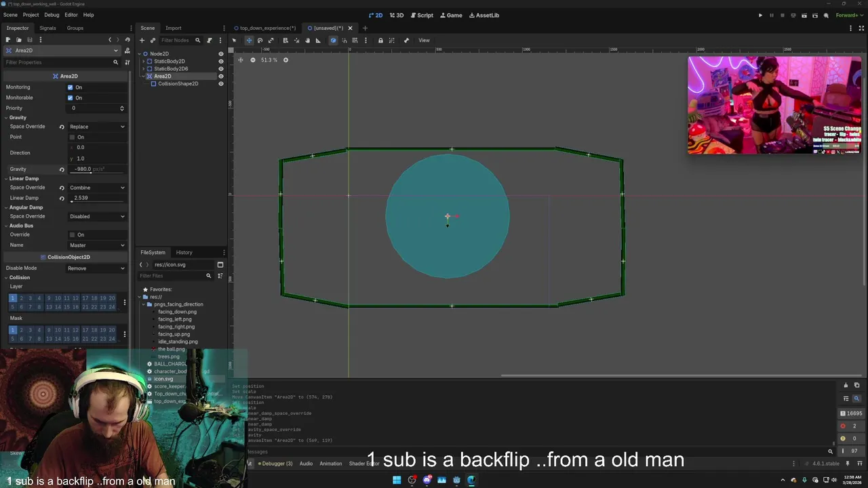Open the inspector property tools icon
Viewport: 868px width, 488px height.
pyautogui.click(x=127, y=62)
